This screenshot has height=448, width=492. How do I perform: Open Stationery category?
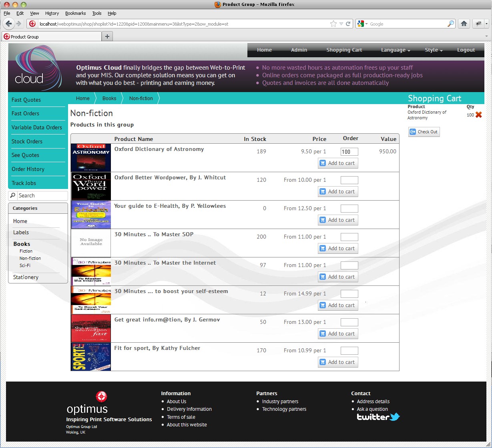coord(26,277)
